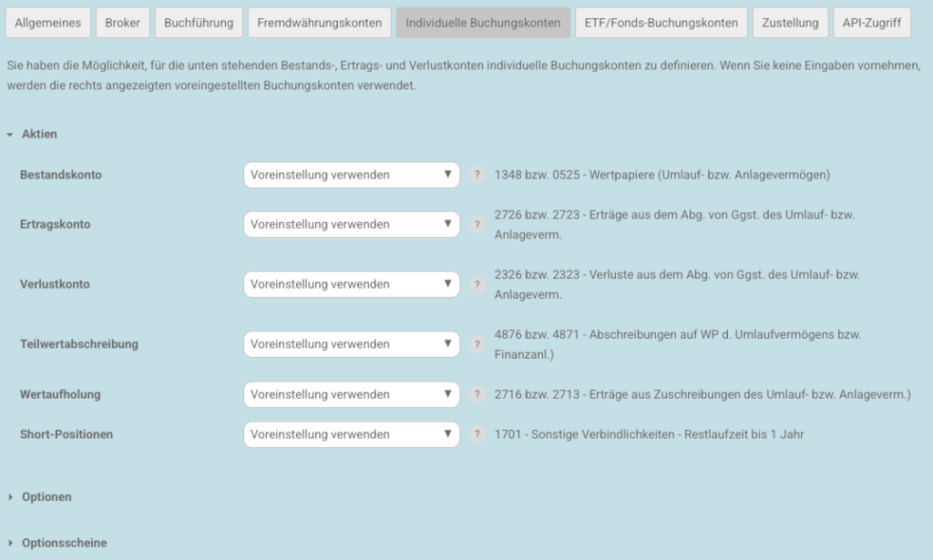Switch to the API-Zugriff tab
The image size is (933, 560).
tap(871, 22)
